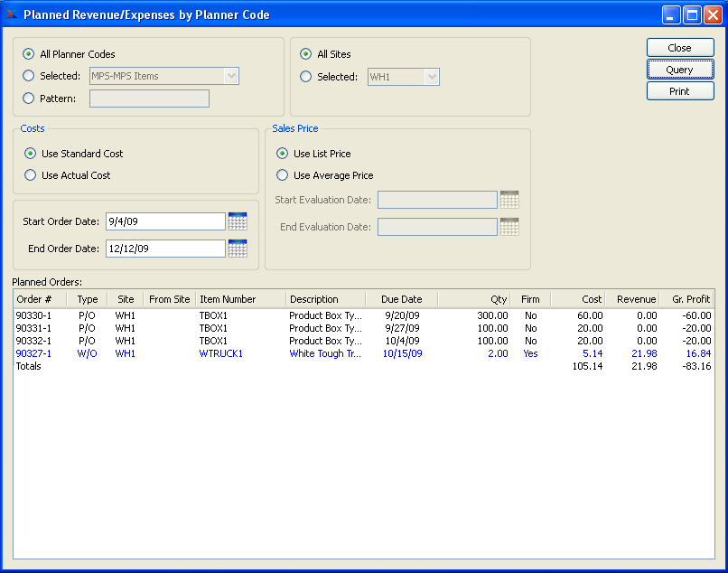Expand the WH1 site dropdown
The height and width of the screenshot is (573, 728).
tap(432, 77)
